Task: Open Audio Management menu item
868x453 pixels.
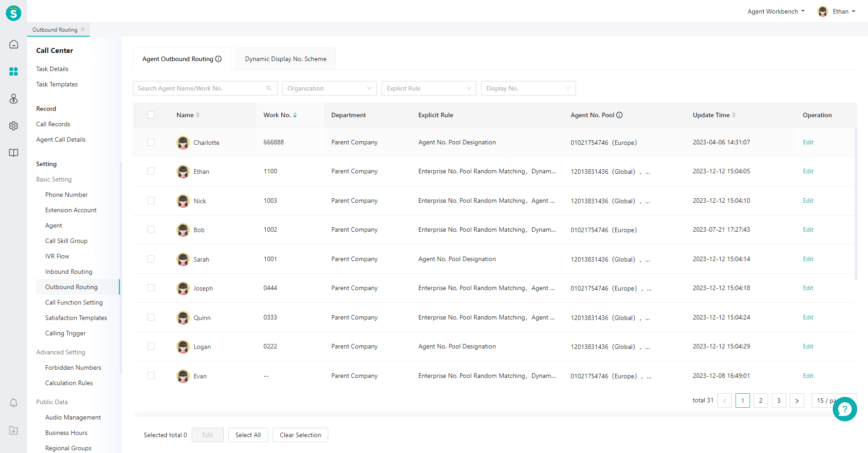Action: 73,417
